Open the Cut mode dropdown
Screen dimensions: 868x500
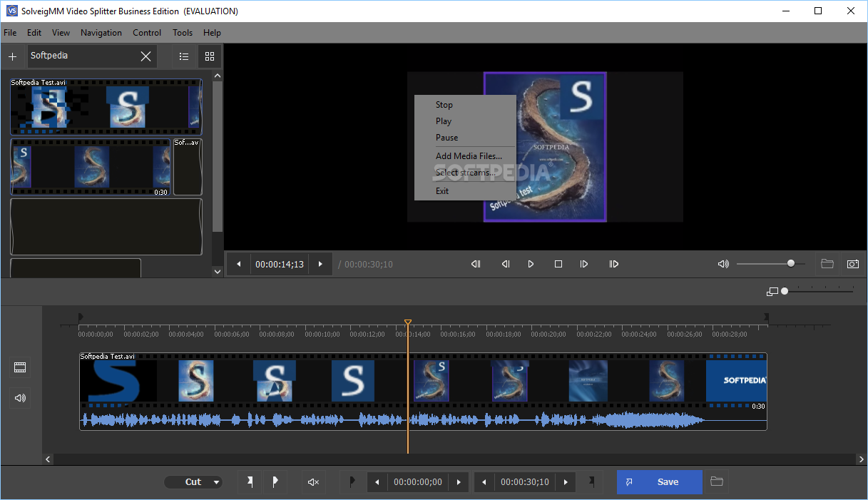(x=193, y=482)
